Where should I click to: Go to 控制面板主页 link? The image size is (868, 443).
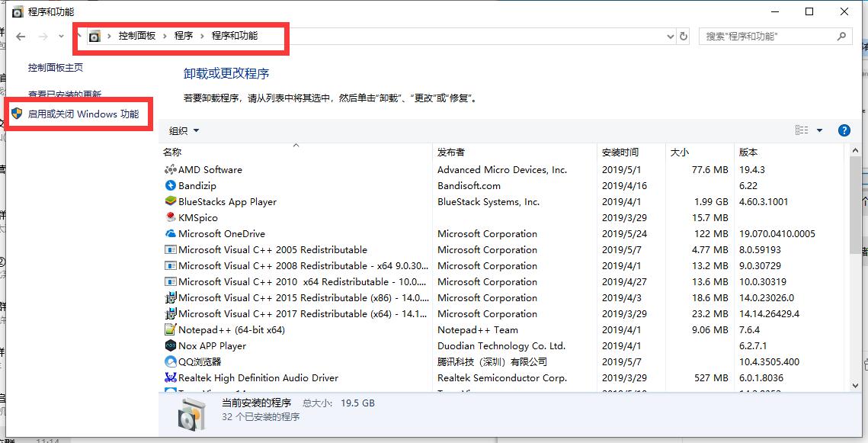coord(56,68)
